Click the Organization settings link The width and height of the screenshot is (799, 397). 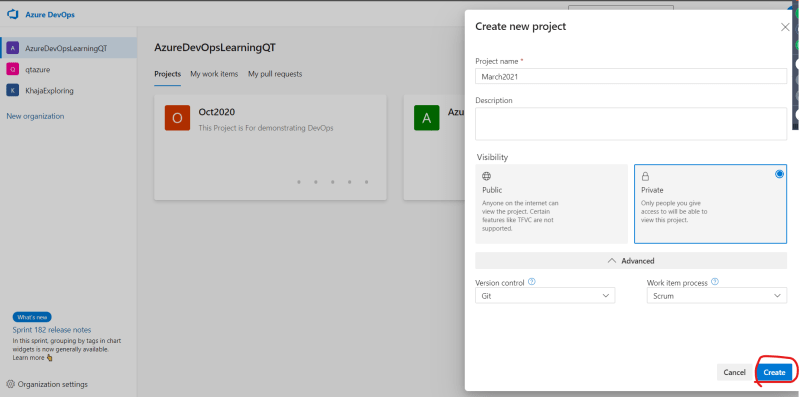(52, 384)
